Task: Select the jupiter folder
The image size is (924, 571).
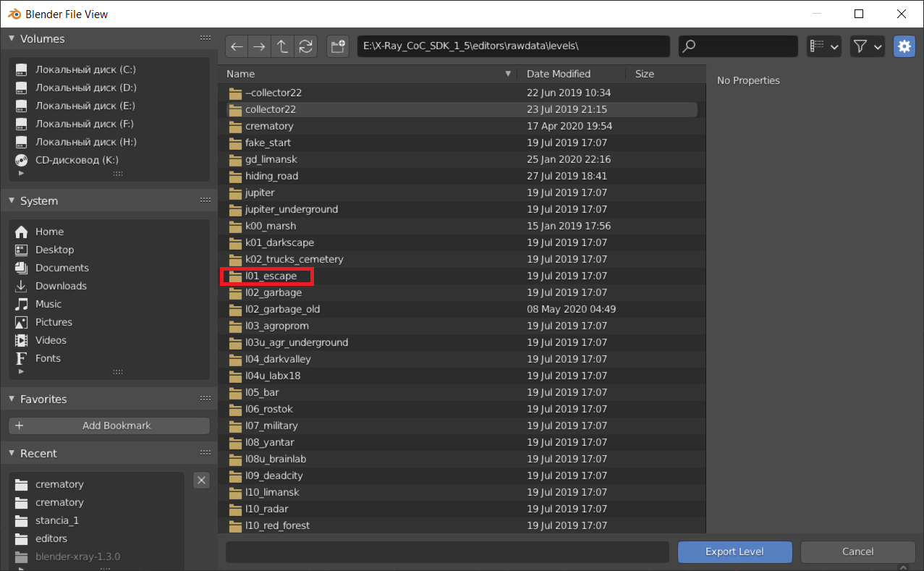Action: pos(462,193)
